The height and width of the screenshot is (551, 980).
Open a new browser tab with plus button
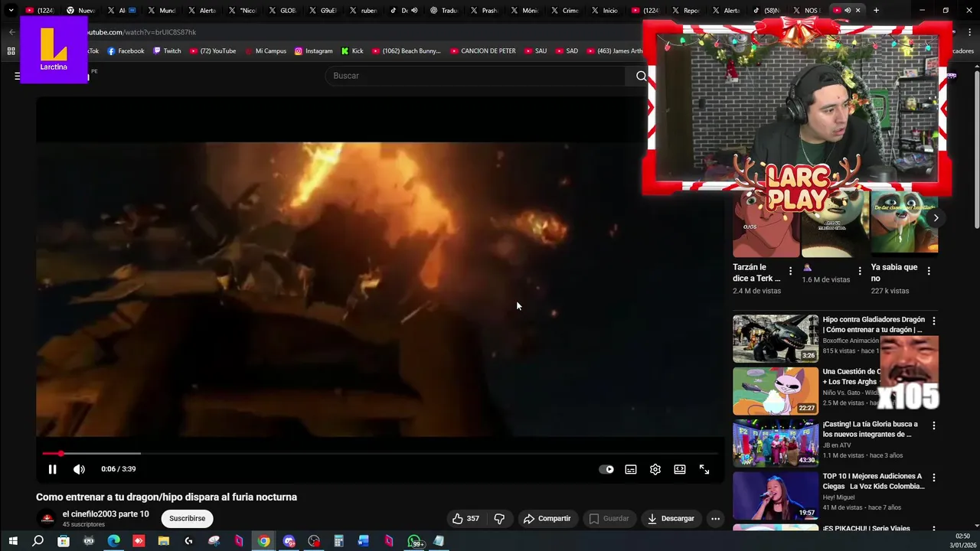click(876, 10)
